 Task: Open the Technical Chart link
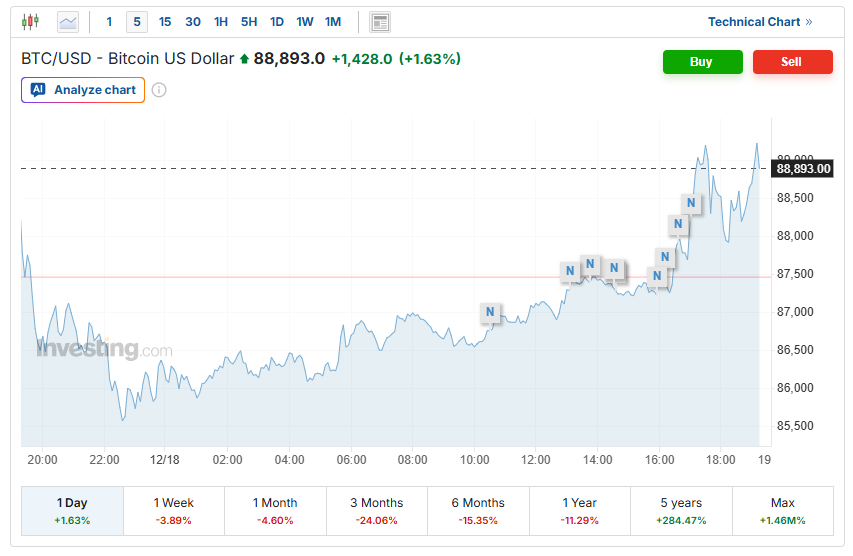click(x=760, y=21)
